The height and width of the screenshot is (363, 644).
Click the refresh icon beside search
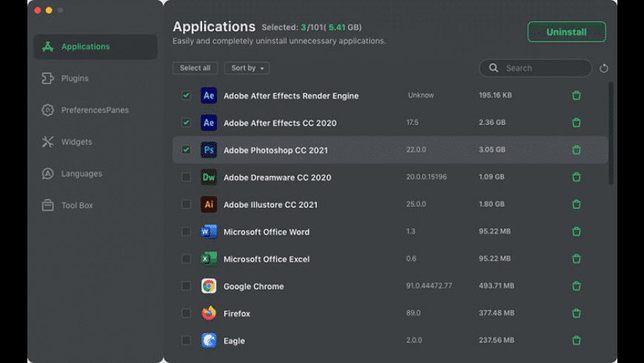point(603,68)
